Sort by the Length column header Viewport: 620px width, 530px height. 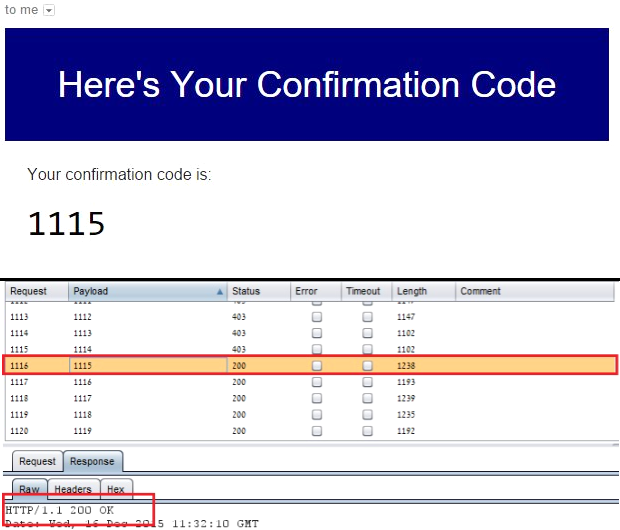(423, 292)
